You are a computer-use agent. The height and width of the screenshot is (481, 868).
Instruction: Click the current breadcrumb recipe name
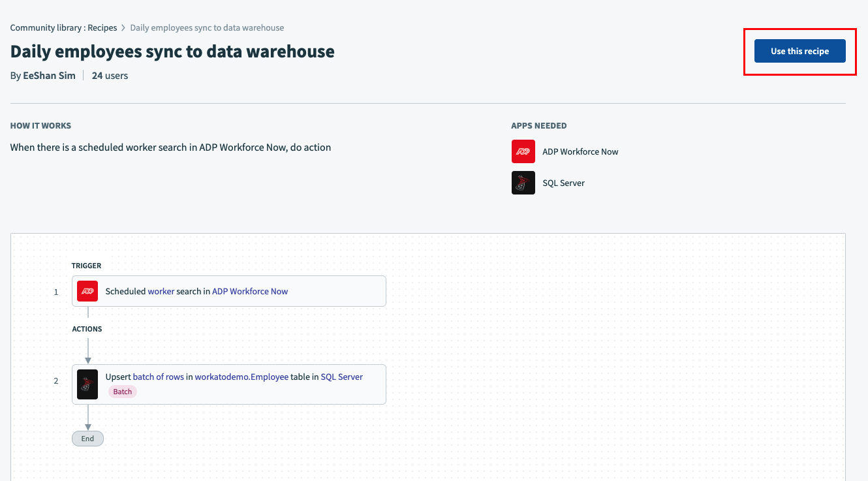tap(207, 28)
